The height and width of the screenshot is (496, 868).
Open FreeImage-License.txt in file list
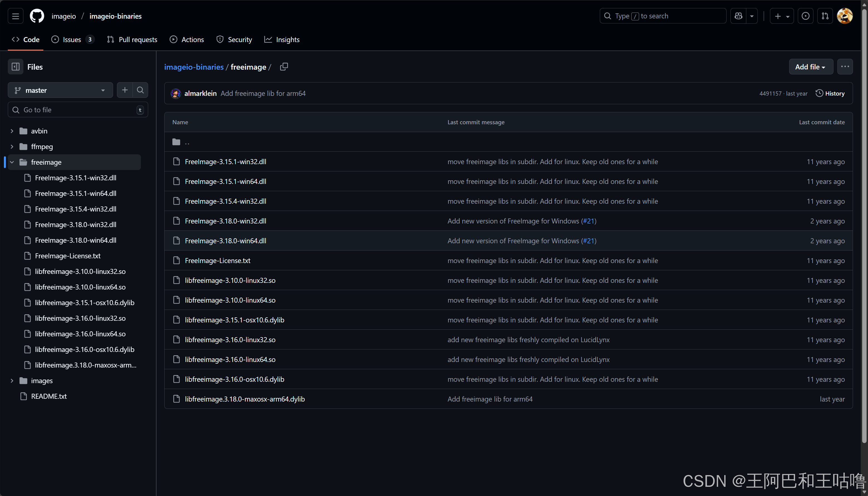point(217,261)
